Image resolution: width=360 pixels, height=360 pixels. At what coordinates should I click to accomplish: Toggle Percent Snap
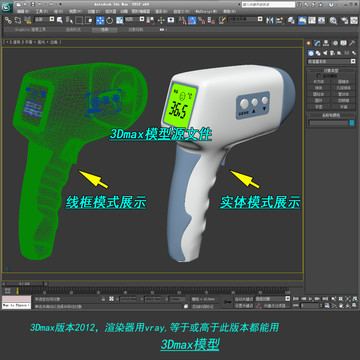point(201,20)
